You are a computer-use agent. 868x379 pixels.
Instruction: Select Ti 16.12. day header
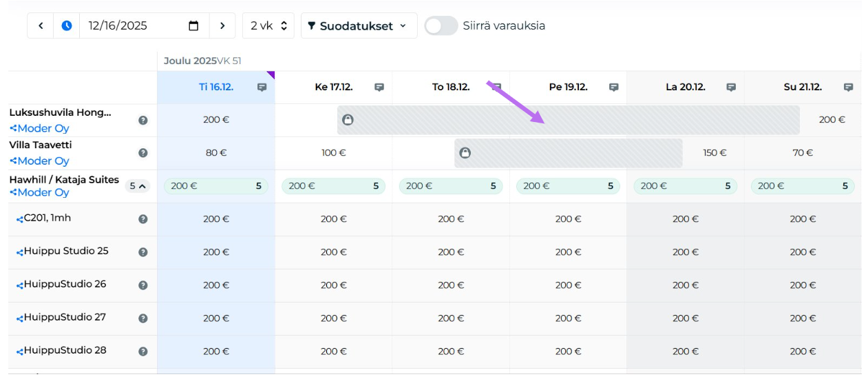tap(216, 88)
